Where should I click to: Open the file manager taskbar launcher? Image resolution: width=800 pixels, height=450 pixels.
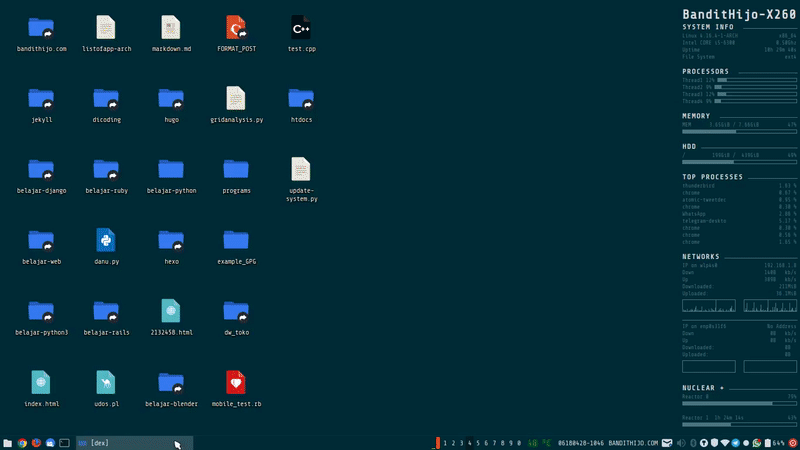coord(7,442)
